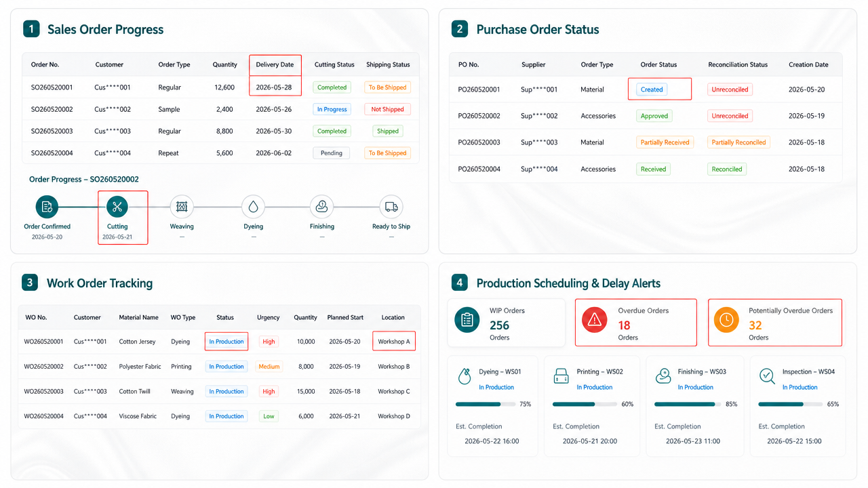This screenshot has width=868, height=488.
Task: Click the To Be Shipped tag for SO260520001
Action: (x=388, y=87)
